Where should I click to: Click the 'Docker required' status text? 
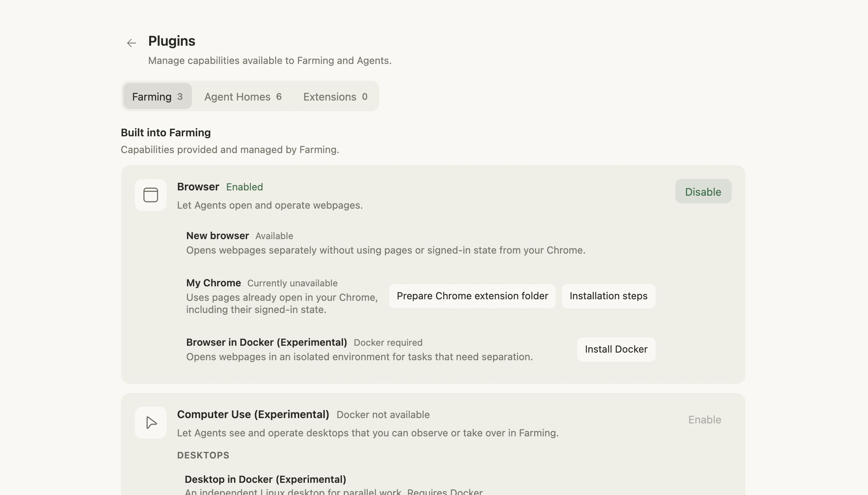point(388,343)
